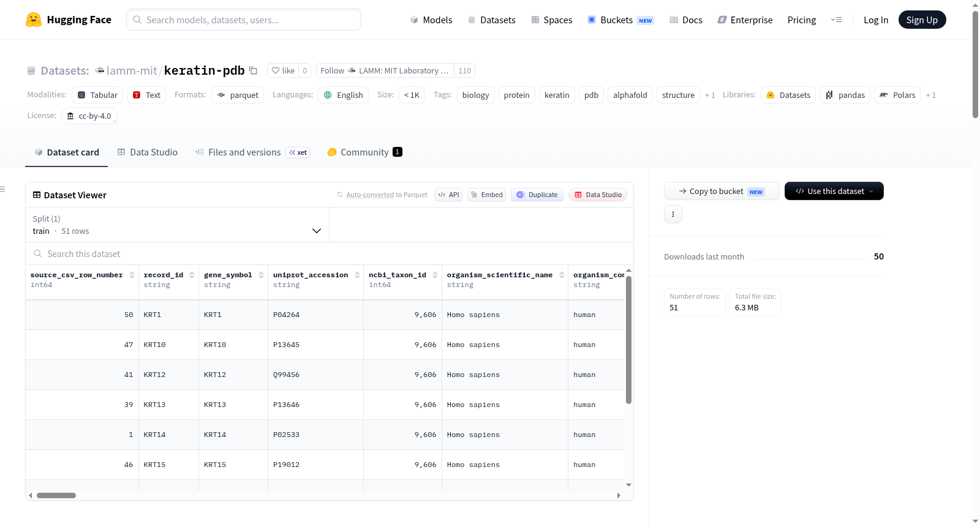Viewport: 980px width, 527px height.
Task: Open the cc-by-4.0 license tag
Action: [x=89, y=116]
